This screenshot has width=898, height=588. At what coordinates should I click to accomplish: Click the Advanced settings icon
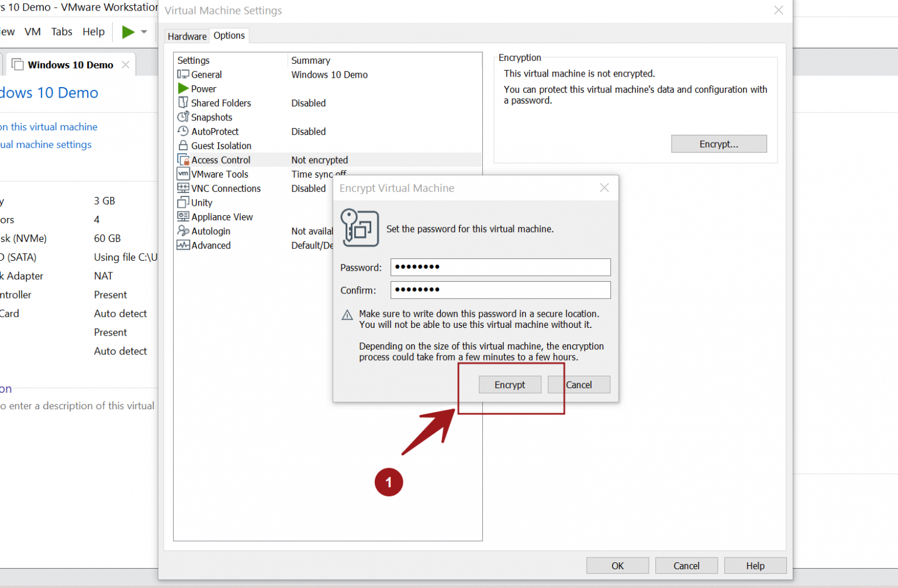coord(183,245)
